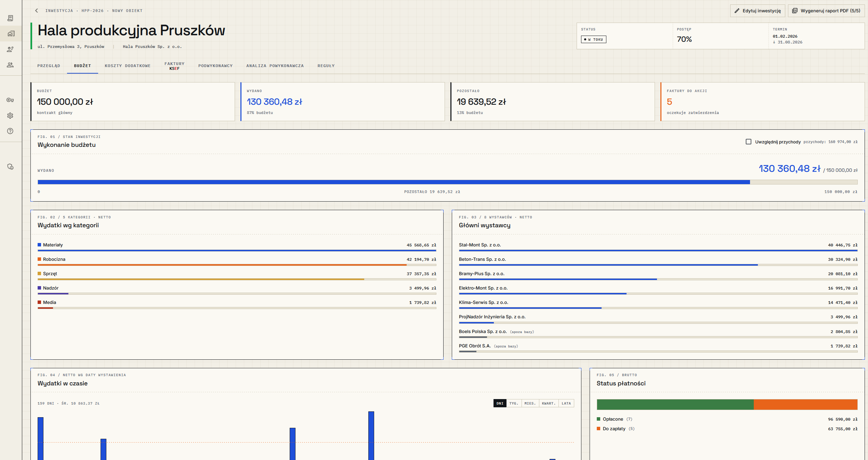Switch chart granularity to MIES.
This screenshot has height=460, width=868.
530,403
